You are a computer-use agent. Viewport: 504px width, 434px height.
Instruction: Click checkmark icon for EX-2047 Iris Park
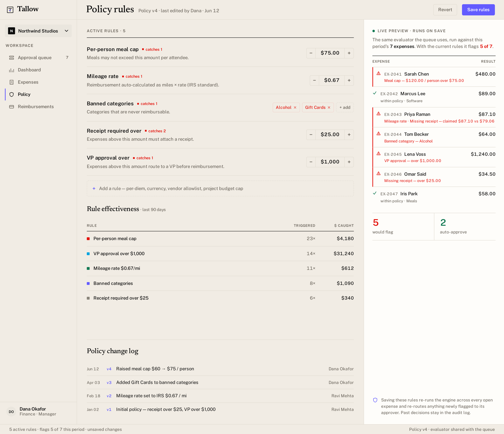[375, 193]
